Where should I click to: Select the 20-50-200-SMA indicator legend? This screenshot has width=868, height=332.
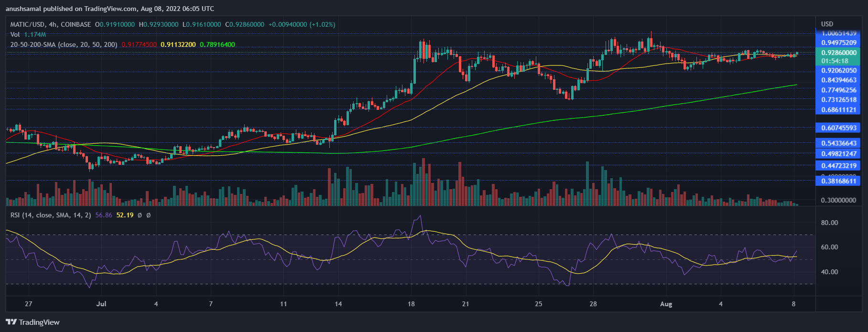(64, 44)
